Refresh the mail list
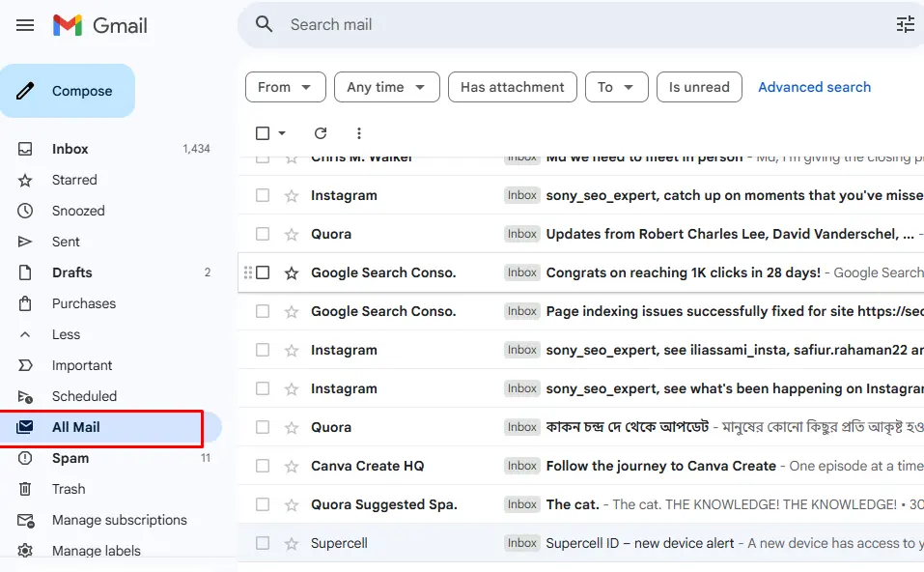 click(x=320, y=132)
